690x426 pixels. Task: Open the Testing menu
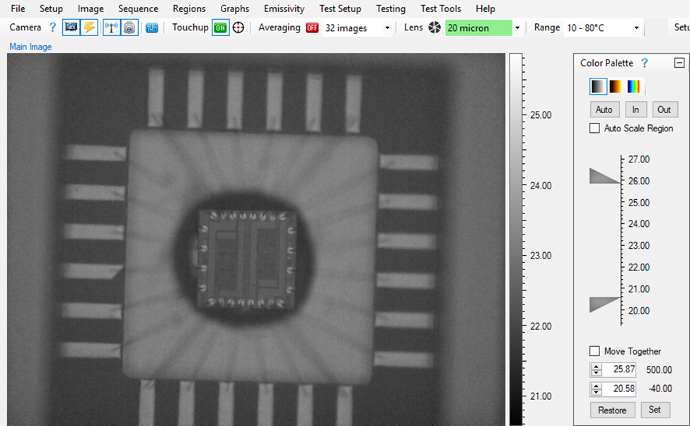click(391, 8)
